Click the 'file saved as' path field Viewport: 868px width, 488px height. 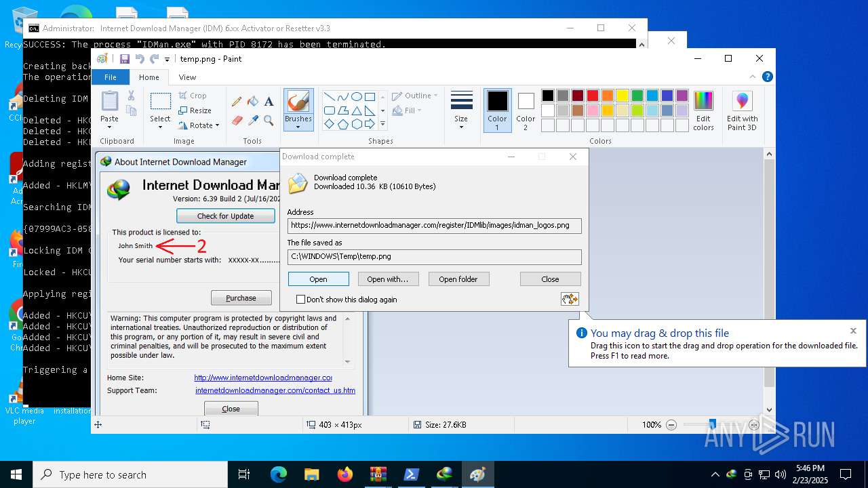(434, 257)
